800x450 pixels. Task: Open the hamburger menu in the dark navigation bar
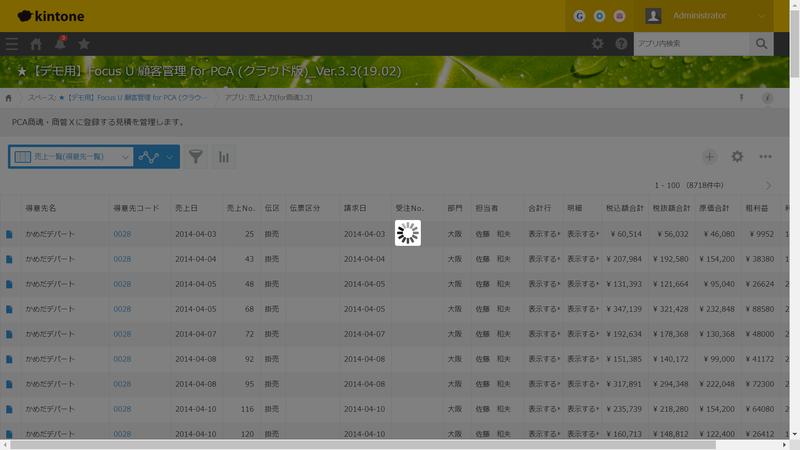coord(12,44)
